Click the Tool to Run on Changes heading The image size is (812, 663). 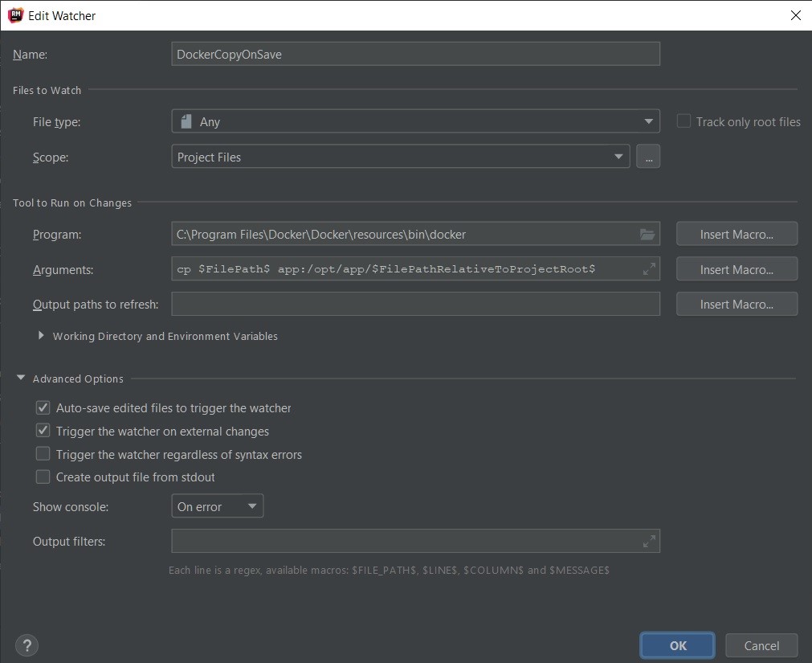(x=72, y=203)
